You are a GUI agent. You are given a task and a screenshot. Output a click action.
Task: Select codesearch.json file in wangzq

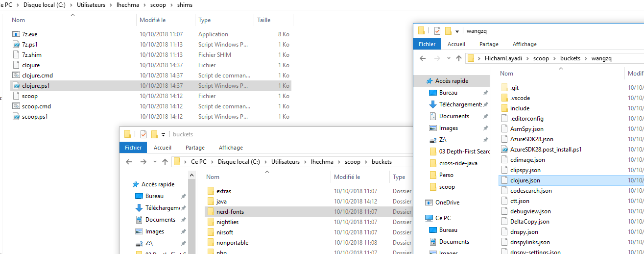point(531,191)
